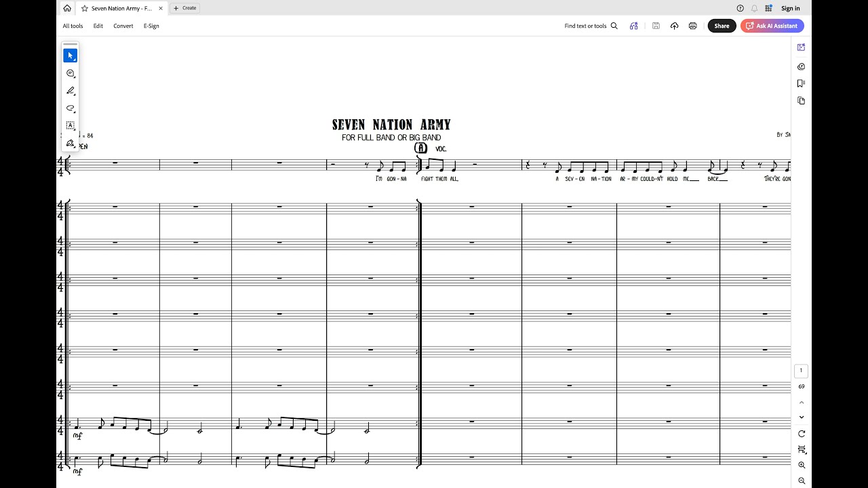
Task: Rotate the page view clockwise
Action: coord(802,434)
